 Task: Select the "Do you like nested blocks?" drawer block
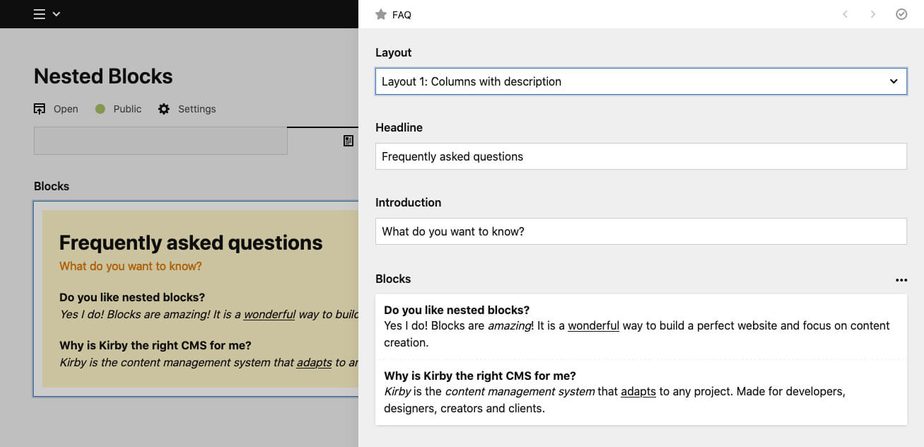point(640,326)
